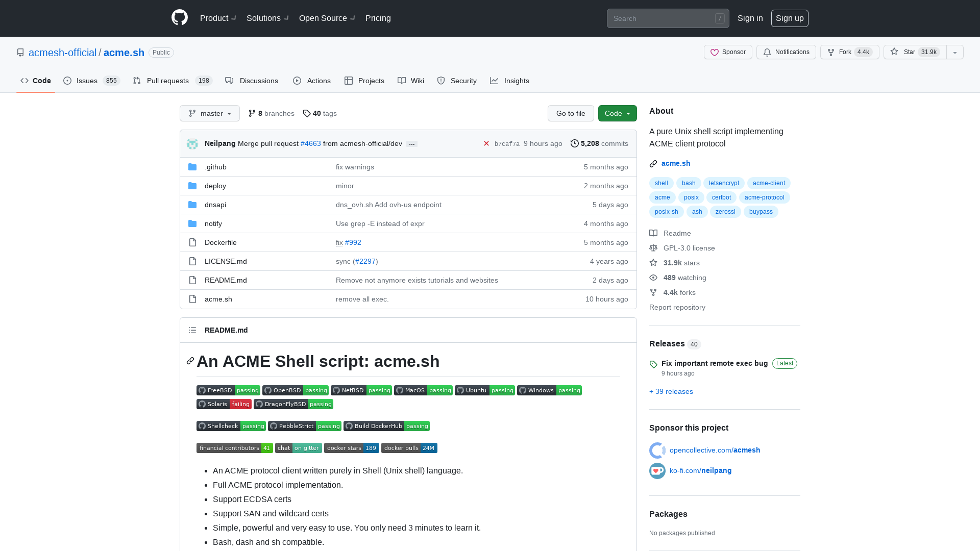
Task: Switch to the Pull requests tab
Action: pyautogui.click(x=173, y=81)
